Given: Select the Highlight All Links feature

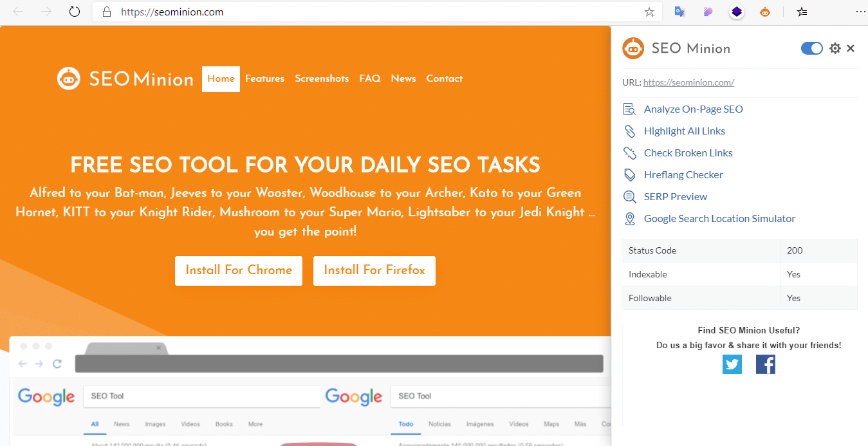Looking at the screenshot, I should (685, 131).
